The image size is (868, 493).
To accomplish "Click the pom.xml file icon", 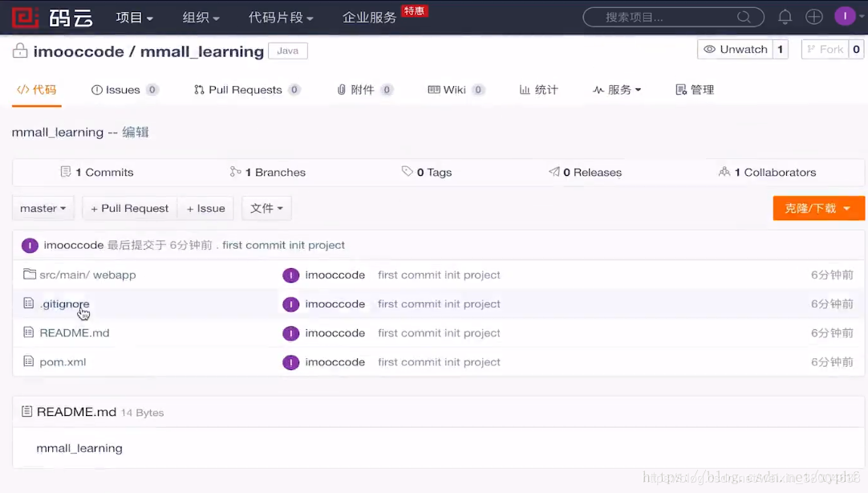I will [29, 361].
